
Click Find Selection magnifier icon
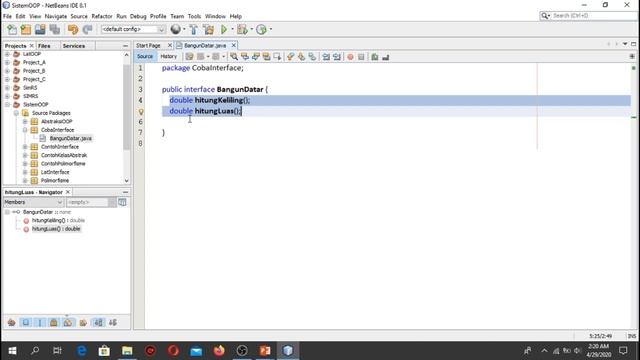point(234,57)
